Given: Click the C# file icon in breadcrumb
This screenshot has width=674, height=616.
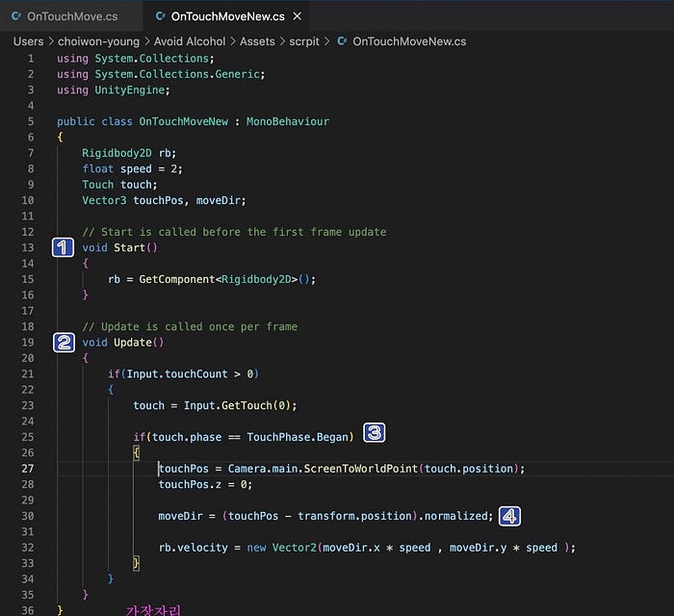Looking at the screenshot, I should click(x=342, y=41).
